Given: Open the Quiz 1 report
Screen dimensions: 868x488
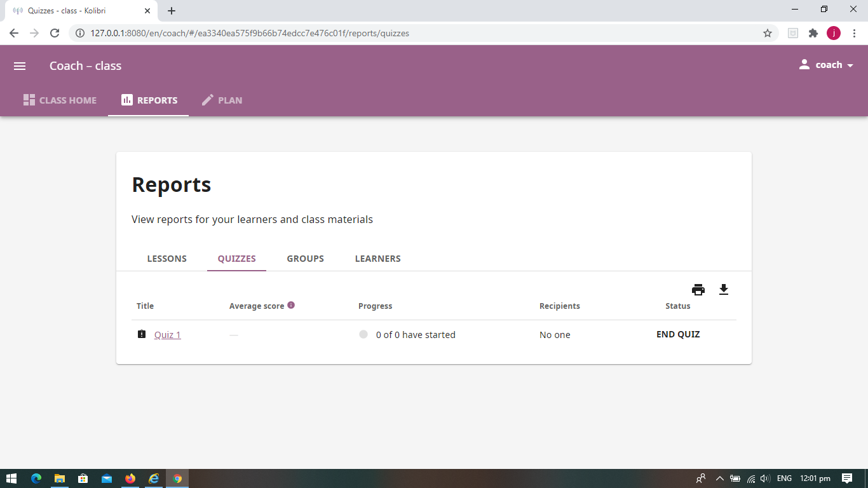Looking at the screenshot, I should 166,334.
